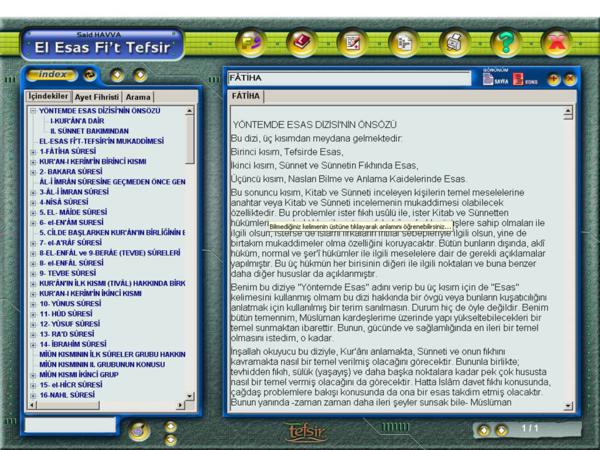This screenshot has height=450, width=600.
Task: Click the first round toolbar icon
Action: 250,43
